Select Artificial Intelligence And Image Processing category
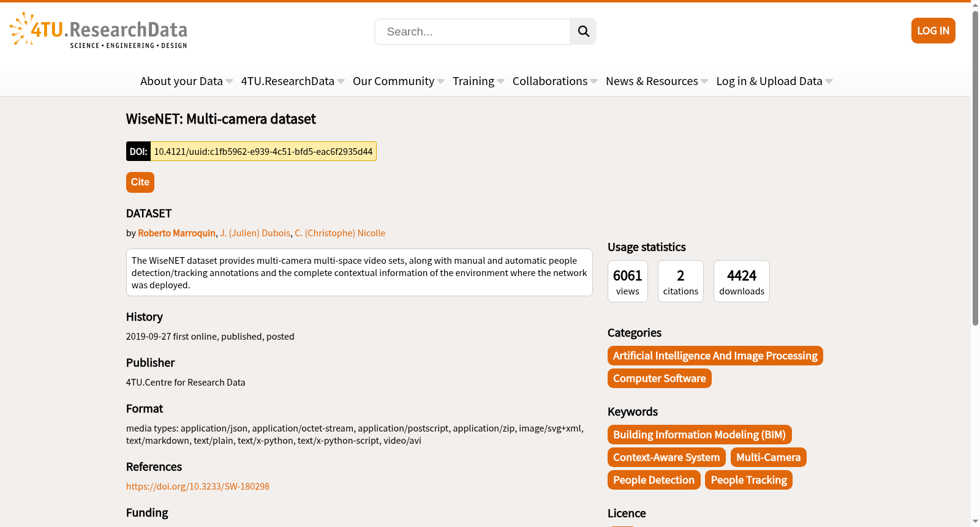The height and width of the screenshot is (527, 980). pos(715,356)
